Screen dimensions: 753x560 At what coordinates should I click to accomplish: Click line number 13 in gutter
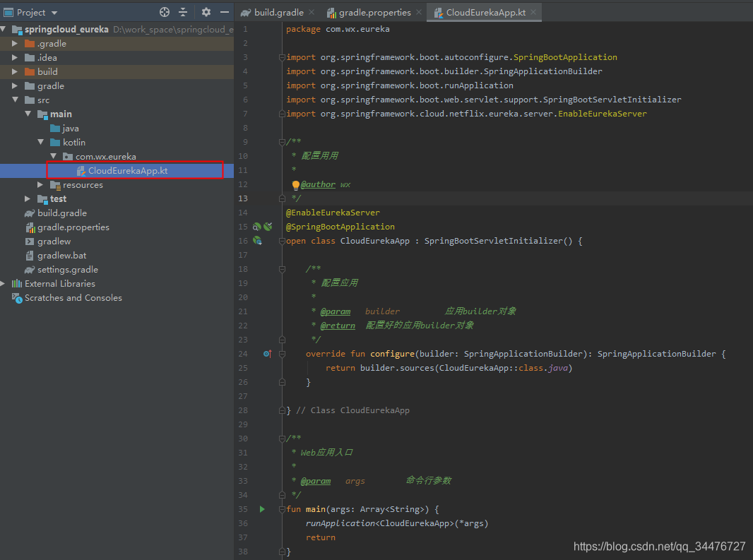[x=243, y=198]
